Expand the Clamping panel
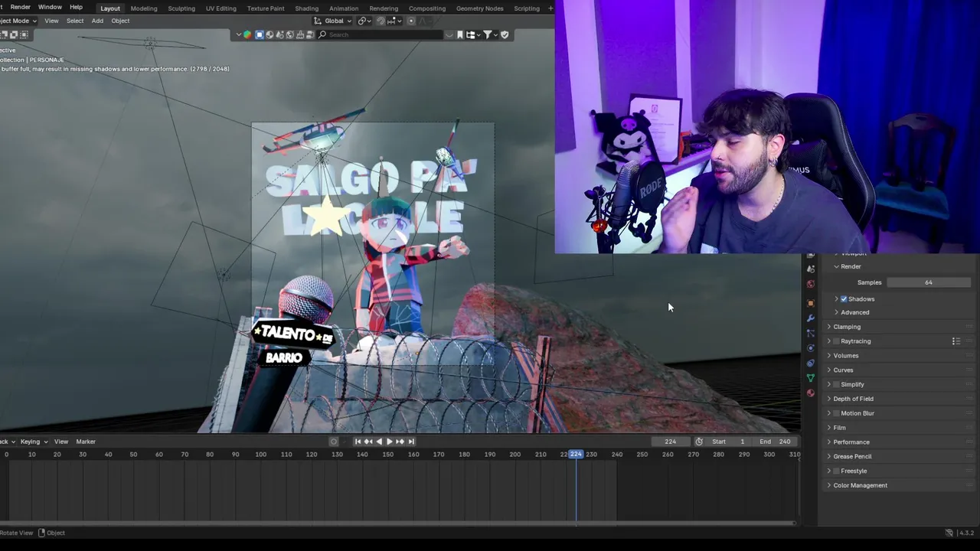Image resolution: width=980 pixels, height=551 pixels. click(847, 327)
